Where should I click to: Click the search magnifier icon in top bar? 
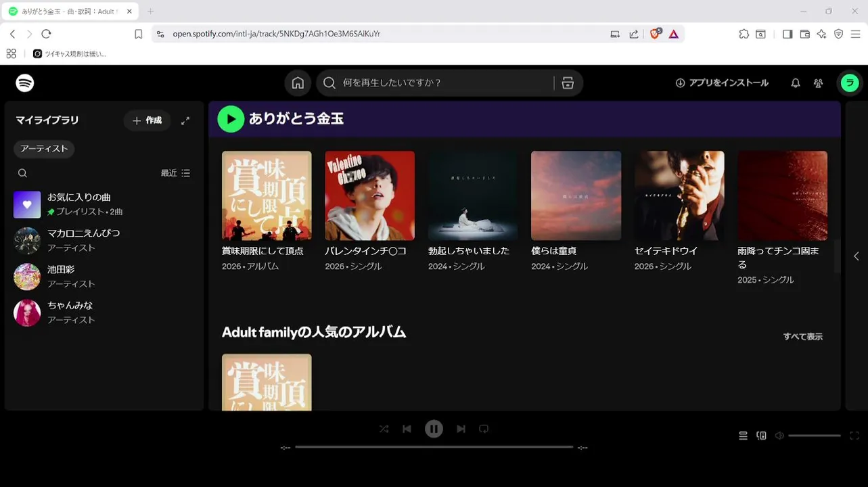(x=329, y=83)
